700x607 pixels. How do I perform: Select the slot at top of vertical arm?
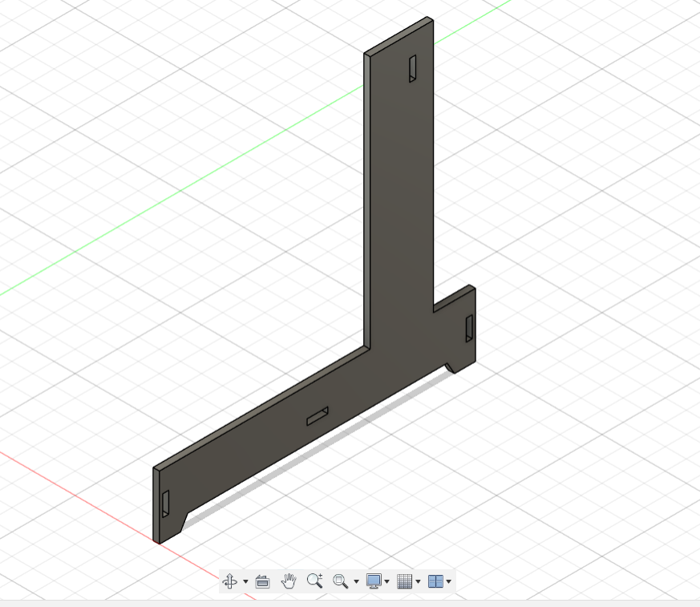(x=412, y=69)
